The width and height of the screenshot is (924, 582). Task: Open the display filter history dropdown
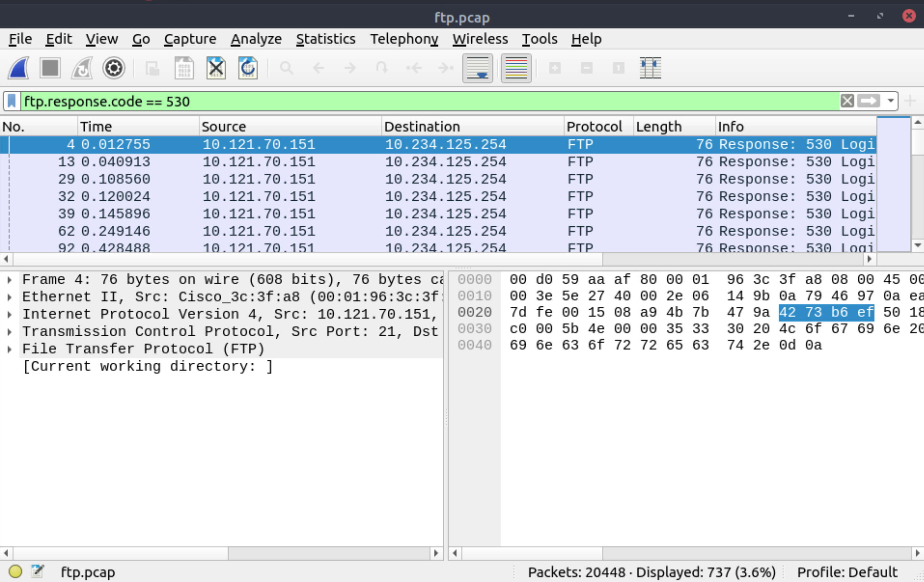891,101
